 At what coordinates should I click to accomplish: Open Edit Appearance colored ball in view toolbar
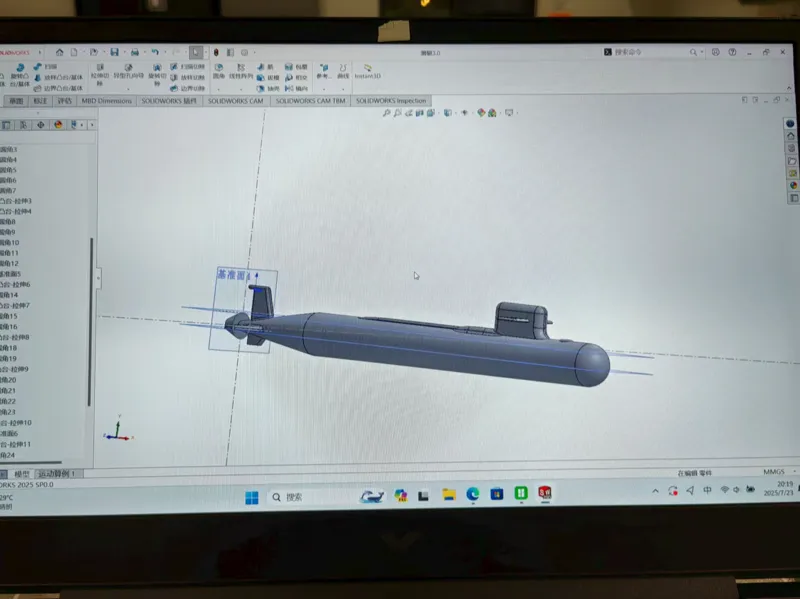(481, 113)
